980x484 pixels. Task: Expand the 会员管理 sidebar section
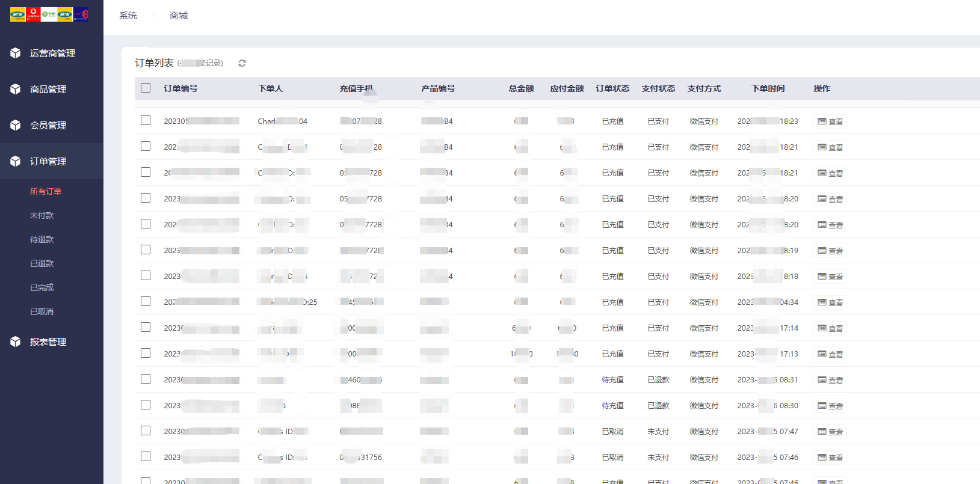52,125
